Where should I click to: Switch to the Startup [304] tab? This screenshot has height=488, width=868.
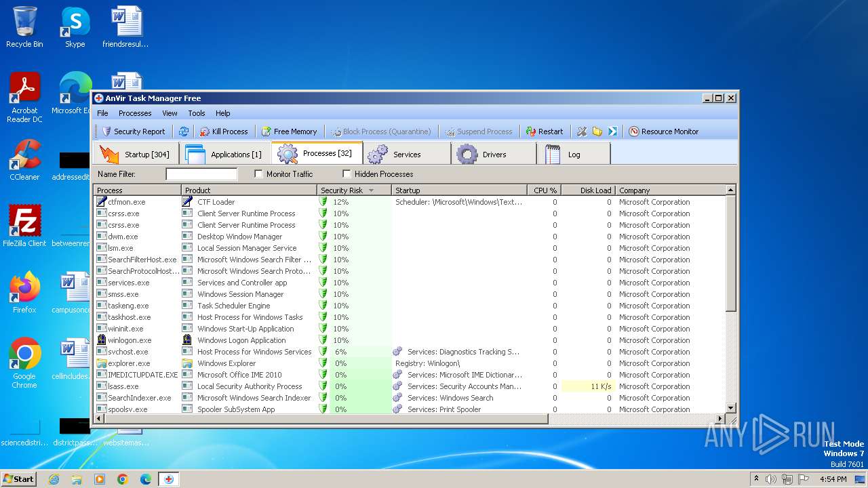(x=136, y=154)
